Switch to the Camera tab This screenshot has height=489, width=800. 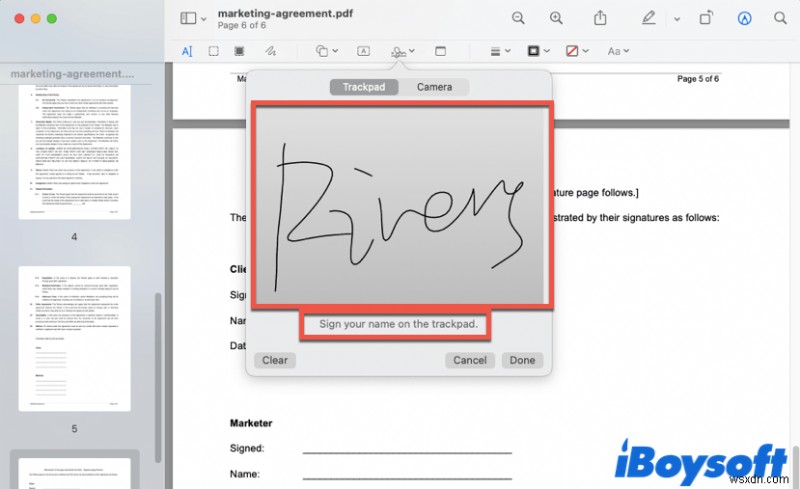click(x=434, y=87)
